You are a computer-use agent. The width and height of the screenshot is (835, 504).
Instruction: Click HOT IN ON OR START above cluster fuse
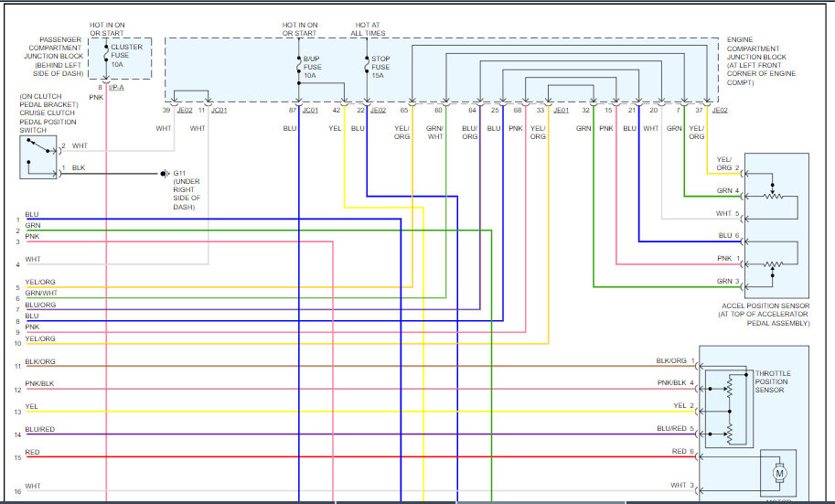tap(107, 28)
